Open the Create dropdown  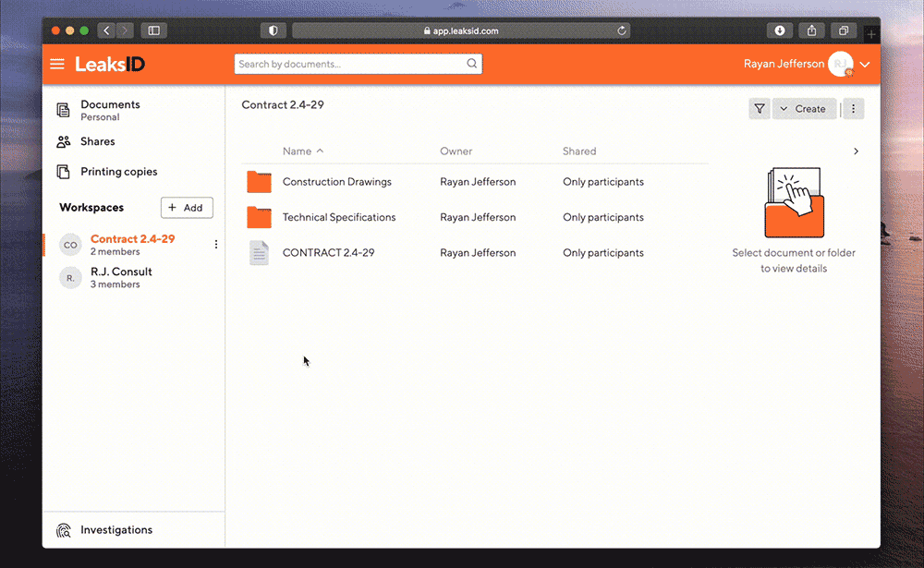[804, 108]
